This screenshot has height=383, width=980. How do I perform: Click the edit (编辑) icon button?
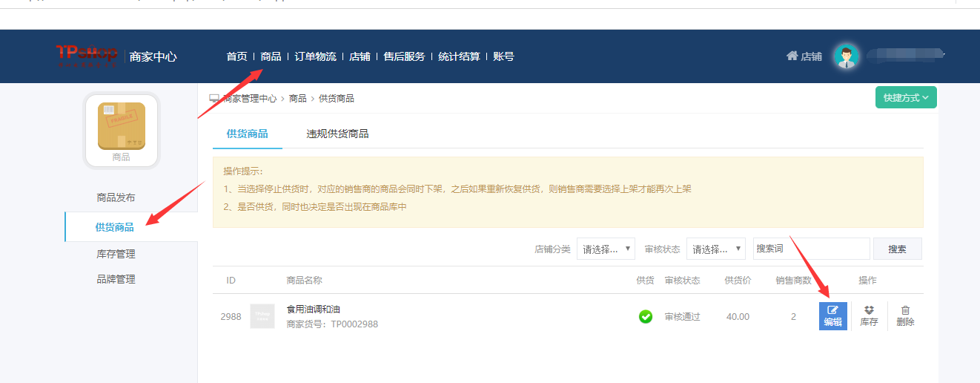point(832,316)
